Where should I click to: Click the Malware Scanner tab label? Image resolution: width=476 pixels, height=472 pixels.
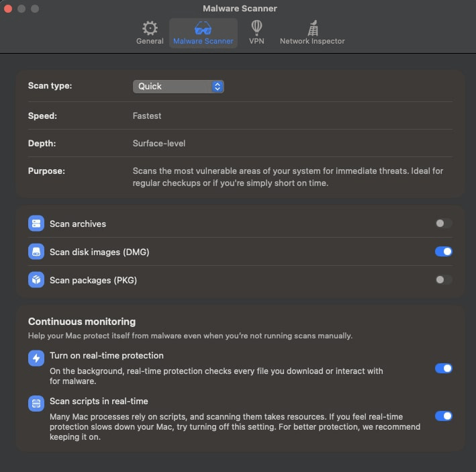[203, 41]
